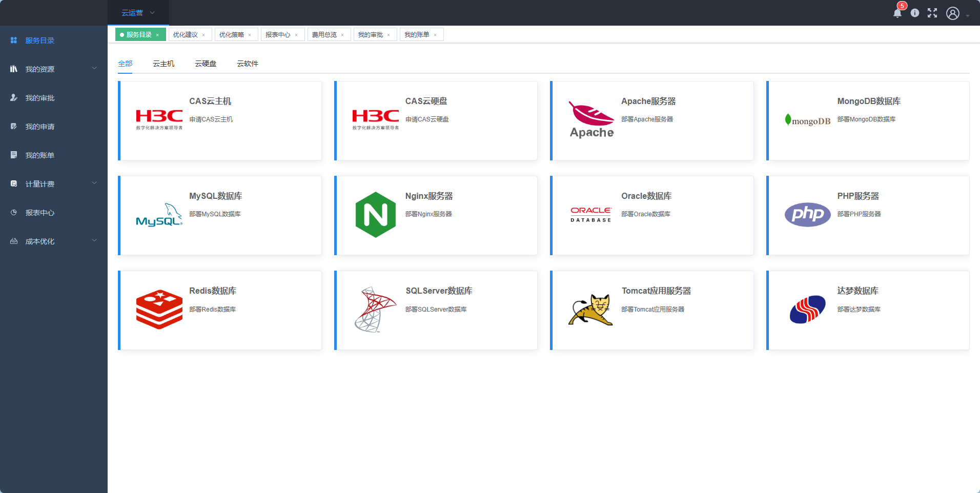980x493 pixels.
Task: Click the MySQL dolphin logo
Action: click(159, 215)
